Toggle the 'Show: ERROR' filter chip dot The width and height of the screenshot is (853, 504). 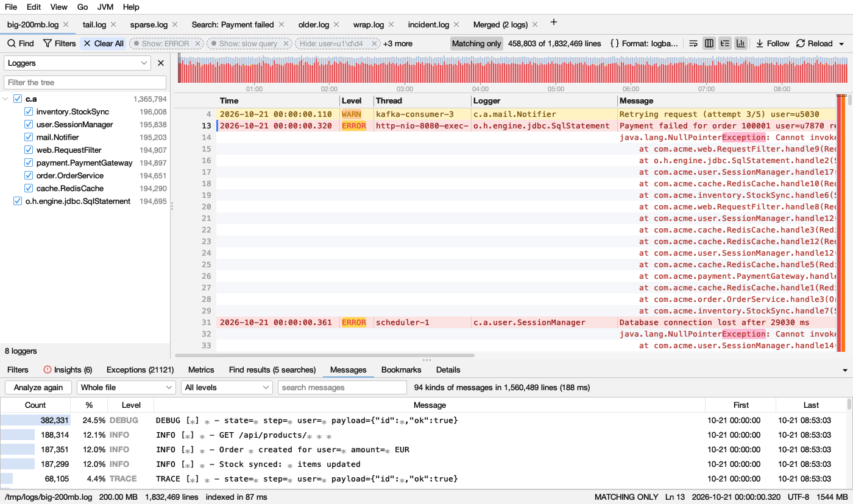[x=136, y=44]
